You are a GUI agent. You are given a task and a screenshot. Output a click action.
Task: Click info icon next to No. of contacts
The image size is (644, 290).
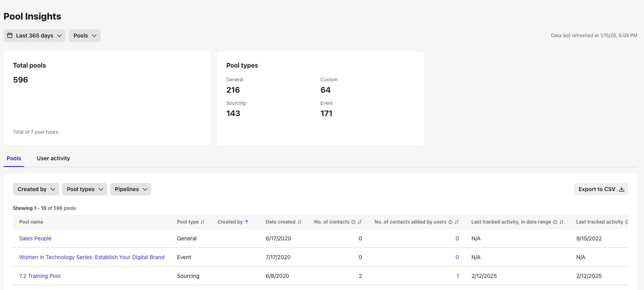coord(353,222)
